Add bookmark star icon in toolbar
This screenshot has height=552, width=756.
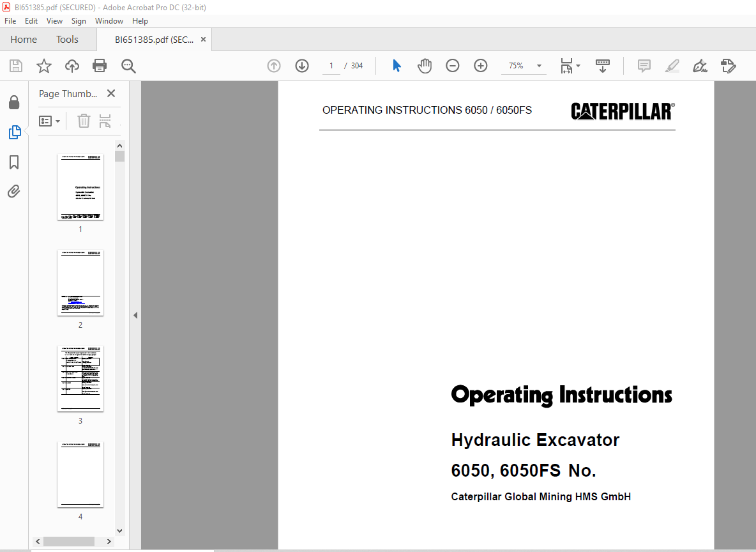pyautogui.click(x=44, y=66)
